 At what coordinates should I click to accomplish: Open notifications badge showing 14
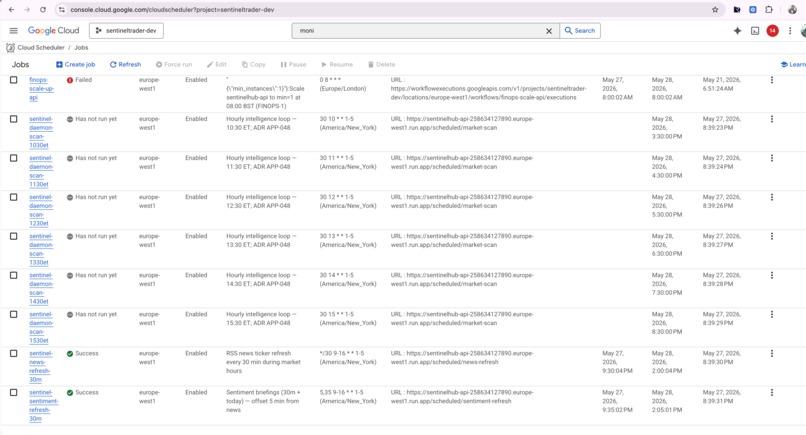pos(772,31)
